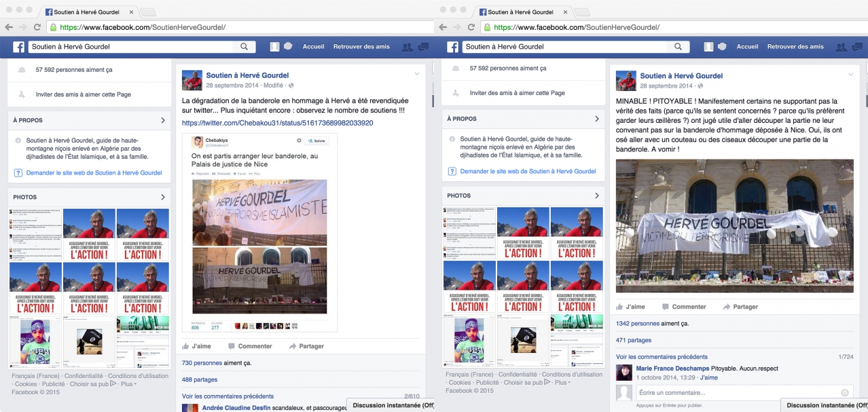
Task: Click Partager under the left window's post
Action: [x=306, y=346]
